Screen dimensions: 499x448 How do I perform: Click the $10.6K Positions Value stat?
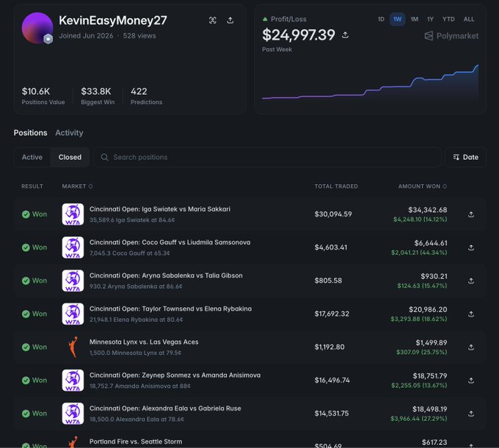43,96
